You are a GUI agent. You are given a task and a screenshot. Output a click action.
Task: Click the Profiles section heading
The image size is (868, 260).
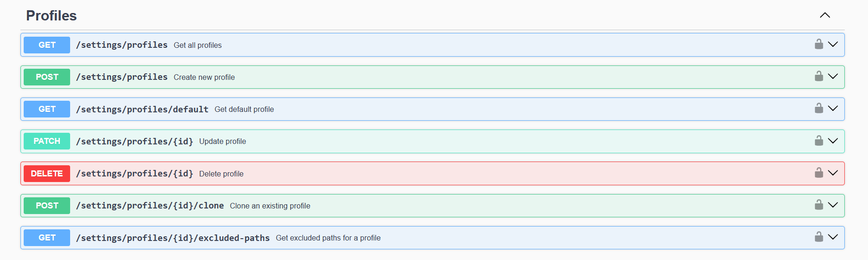pos(52,16)
